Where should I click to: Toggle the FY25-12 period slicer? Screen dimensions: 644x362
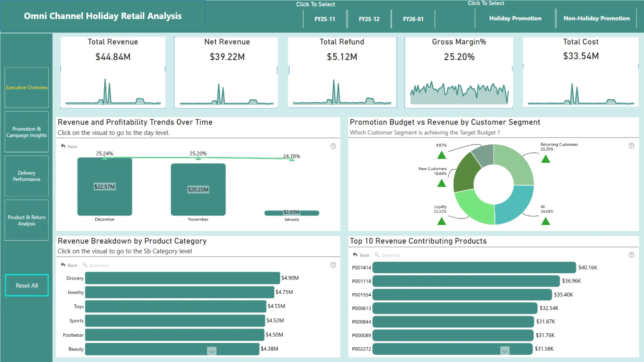(x=369, y=19)
